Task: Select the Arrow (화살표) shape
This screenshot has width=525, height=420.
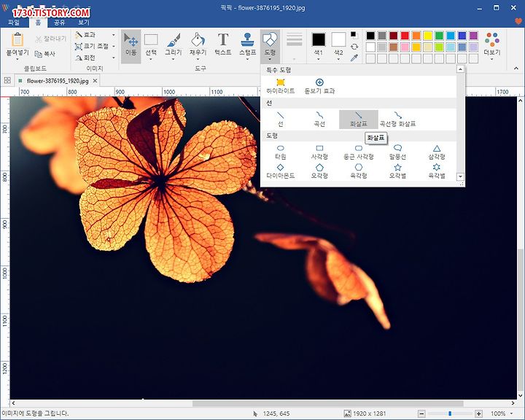Action: tap(359, 120)
